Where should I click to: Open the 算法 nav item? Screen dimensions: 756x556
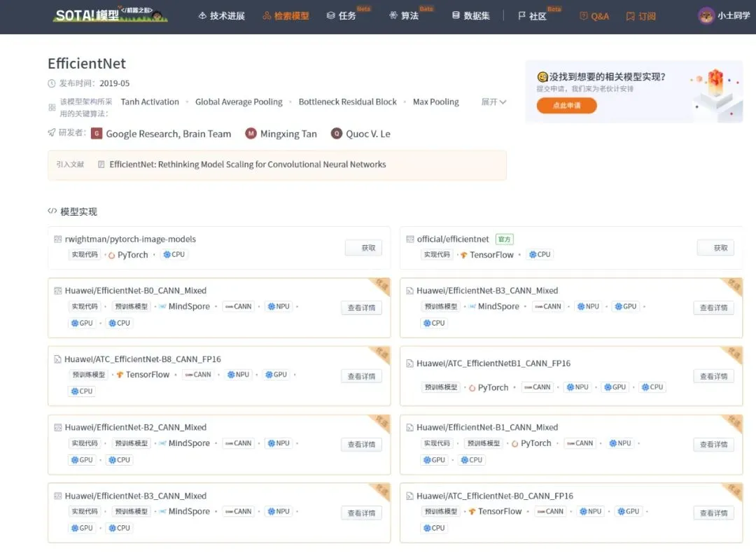coord(404,16)
